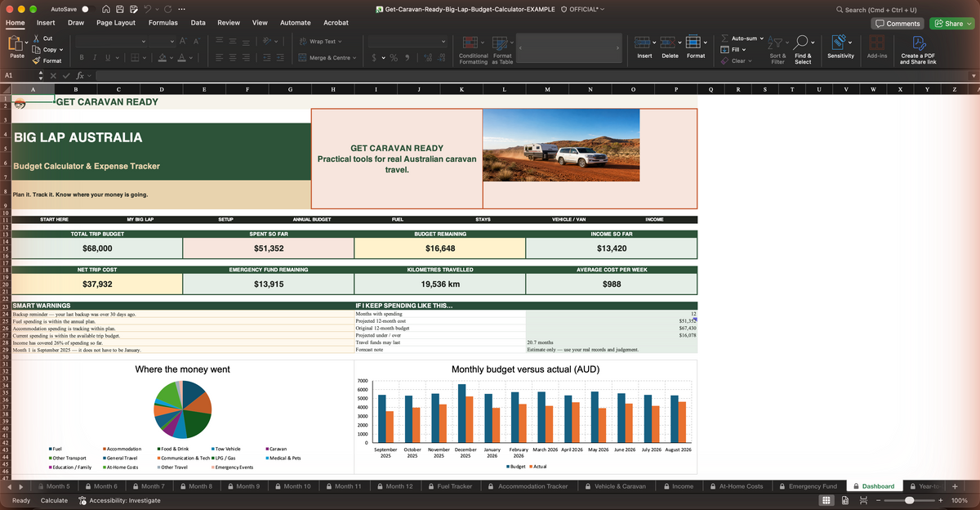Open the Formulas ribbon tab

point(163,23)
